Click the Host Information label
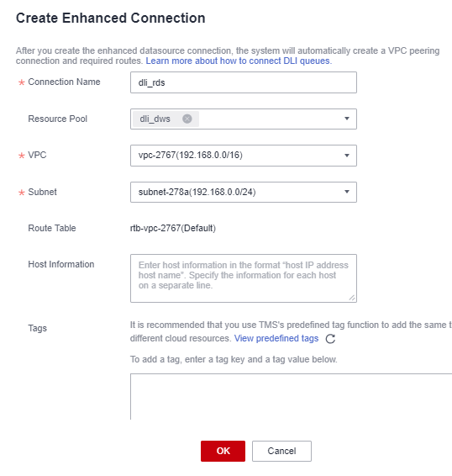 pyautogui.click(x=61, y=264)
